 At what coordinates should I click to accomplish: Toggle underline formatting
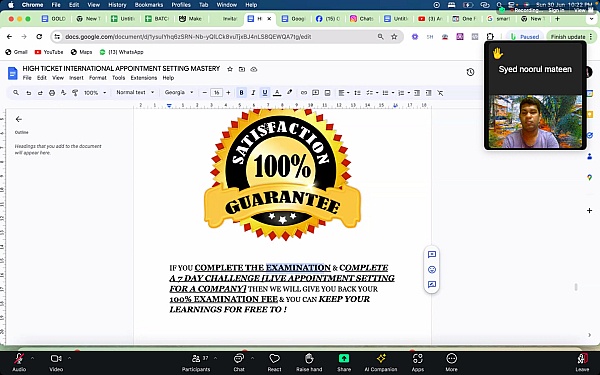[265, 93]
